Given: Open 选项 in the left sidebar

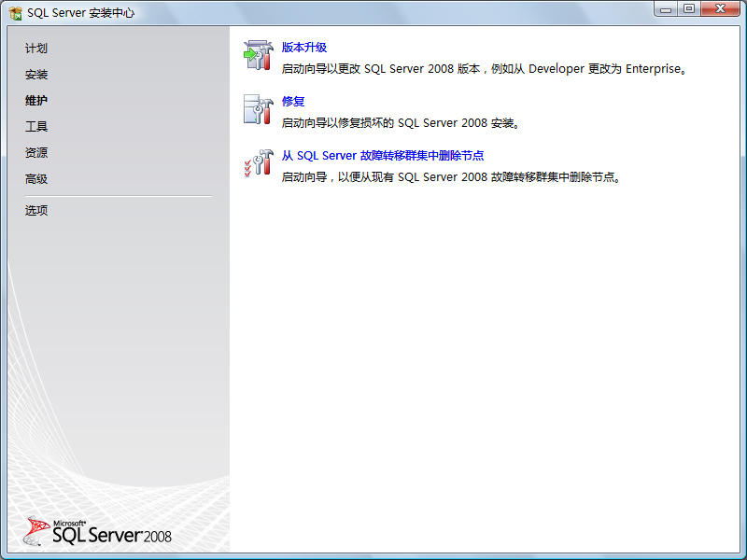Looking at the screenshot, I should click(x=36, y=211).
